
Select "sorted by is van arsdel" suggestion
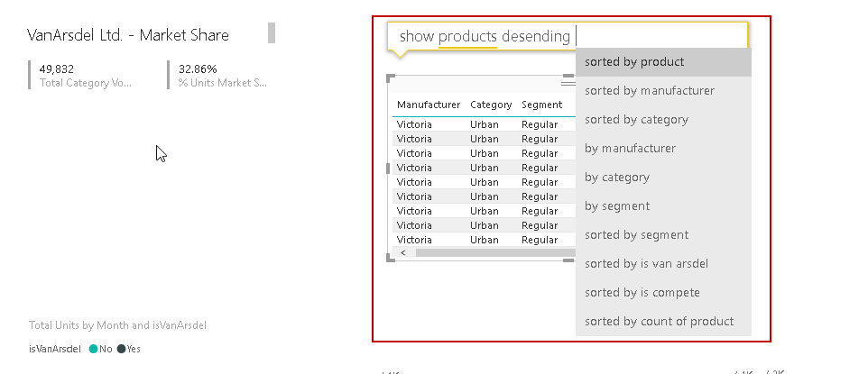tap(663, 264)
